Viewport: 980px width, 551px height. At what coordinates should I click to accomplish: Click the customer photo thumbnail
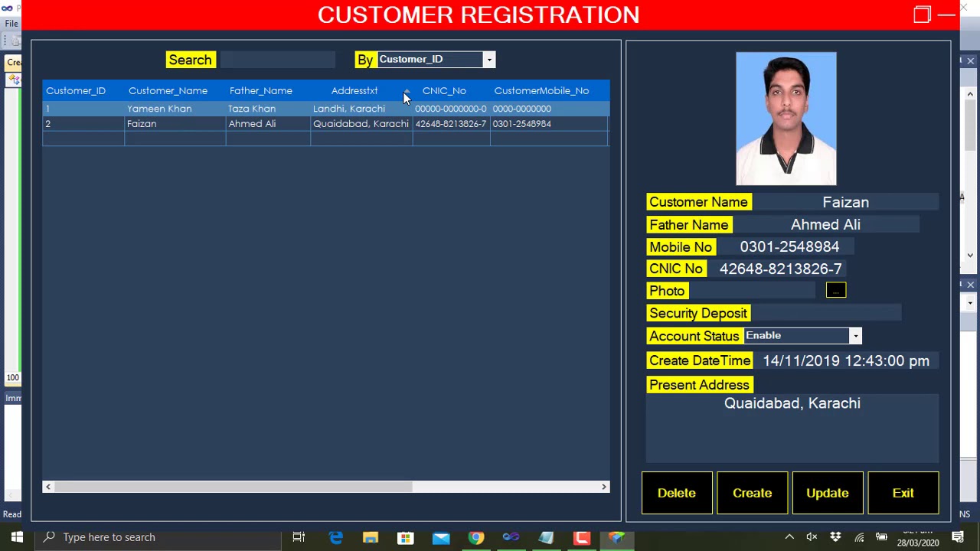click(786, 119)
